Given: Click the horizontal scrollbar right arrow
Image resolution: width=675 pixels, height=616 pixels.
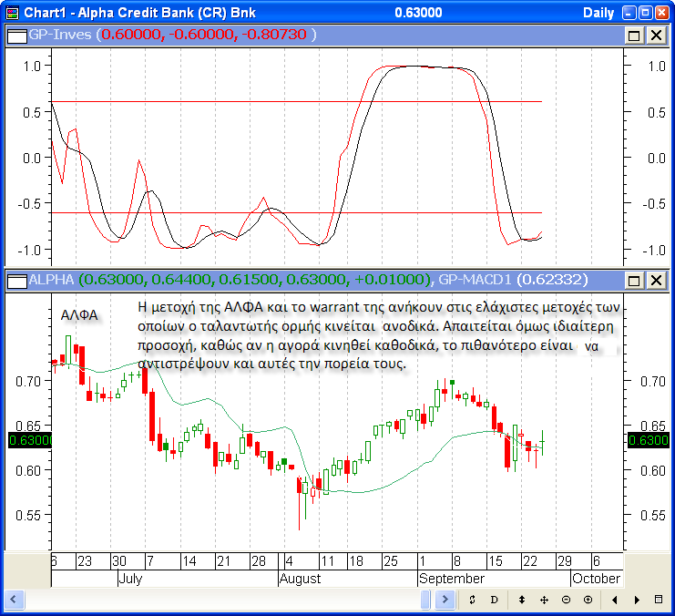Looking at the screenshot, I should (445, 600).
